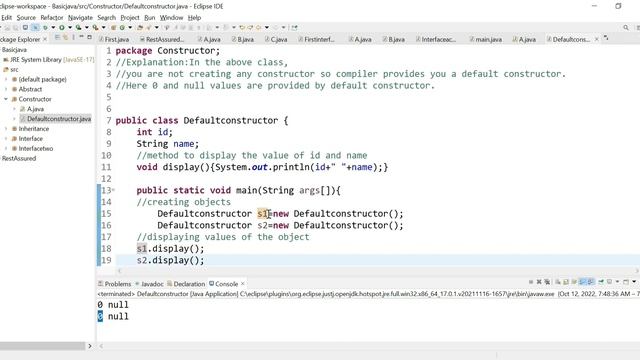Expand the Abstract package node
Image resolution: width=640 pixels, height=360 pixels.
tap(6, 89)
